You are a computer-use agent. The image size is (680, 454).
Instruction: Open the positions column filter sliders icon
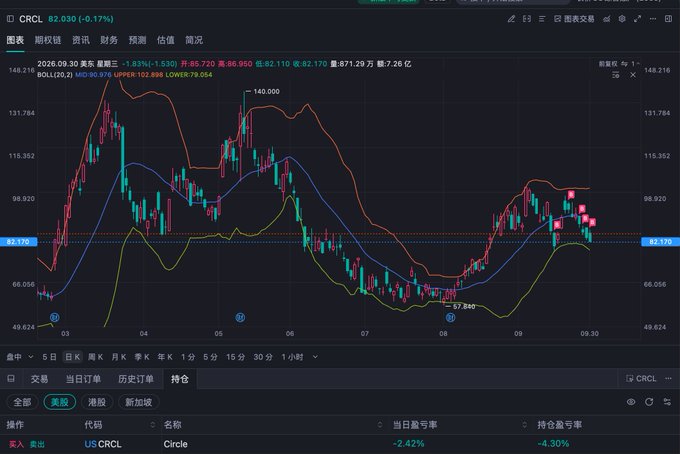pyautogui.click(x=667, y=402)
